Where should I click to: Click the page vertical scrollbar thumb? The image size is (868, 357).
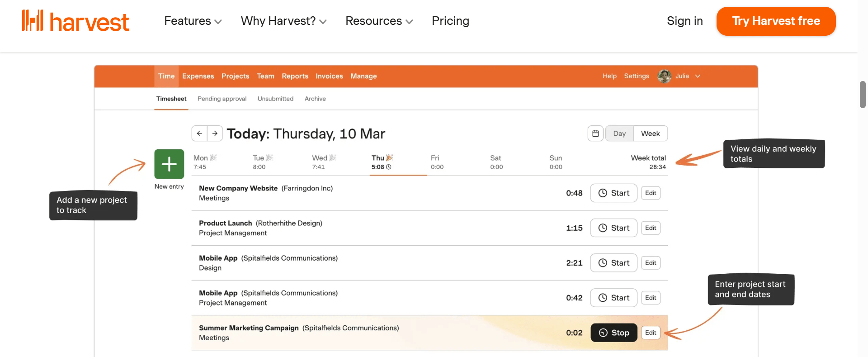click(863, 94)
